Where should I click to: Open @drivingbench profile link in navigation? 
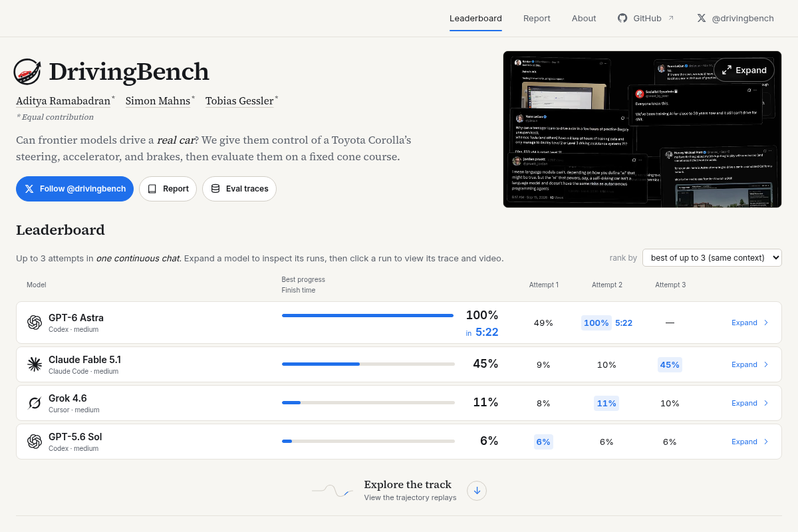coord(735,19)
